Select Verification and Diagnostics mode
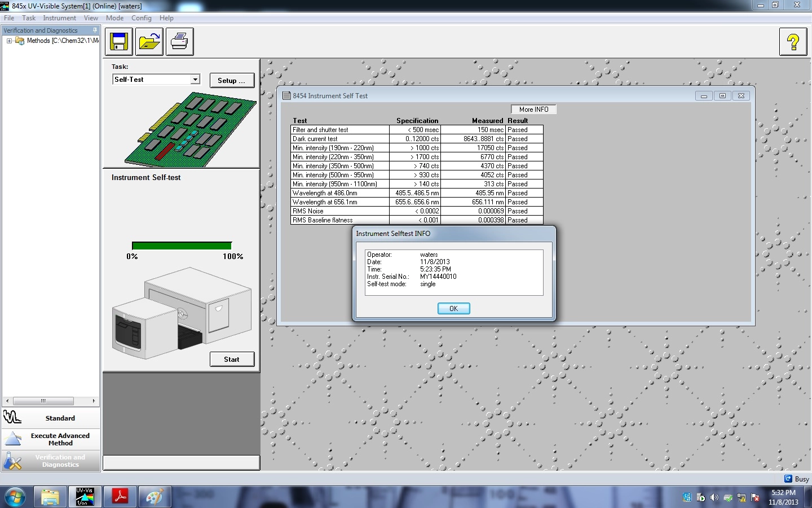 (x=51, y=461)
